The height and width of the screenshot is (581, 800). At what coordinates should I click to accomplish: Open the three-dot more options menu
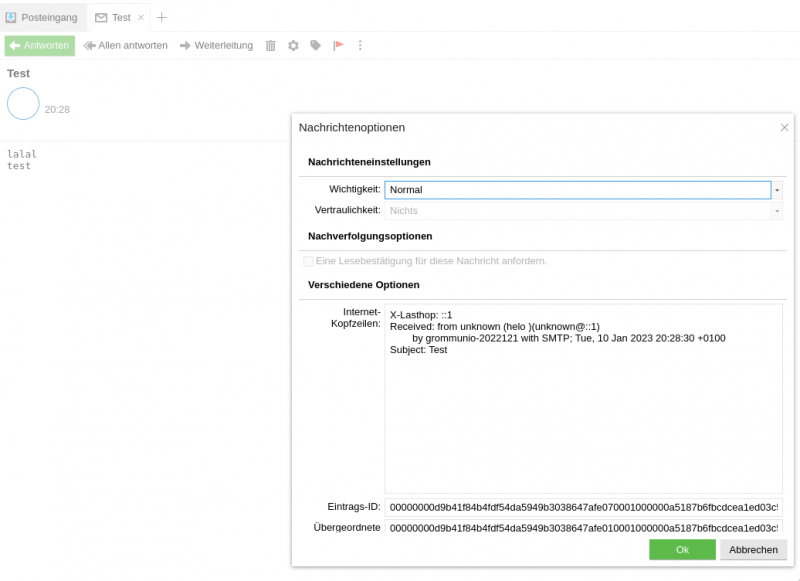360,46
